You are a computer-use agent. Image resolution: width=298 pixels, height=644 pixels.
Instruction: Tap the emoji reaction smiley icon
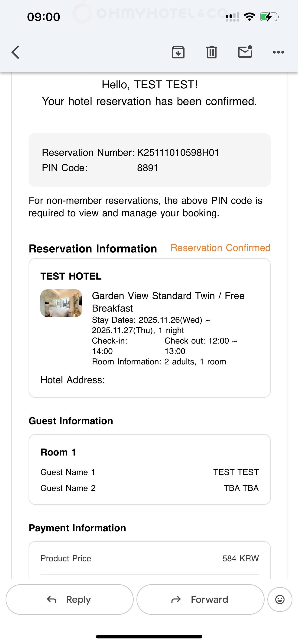[x=280, y=599]
